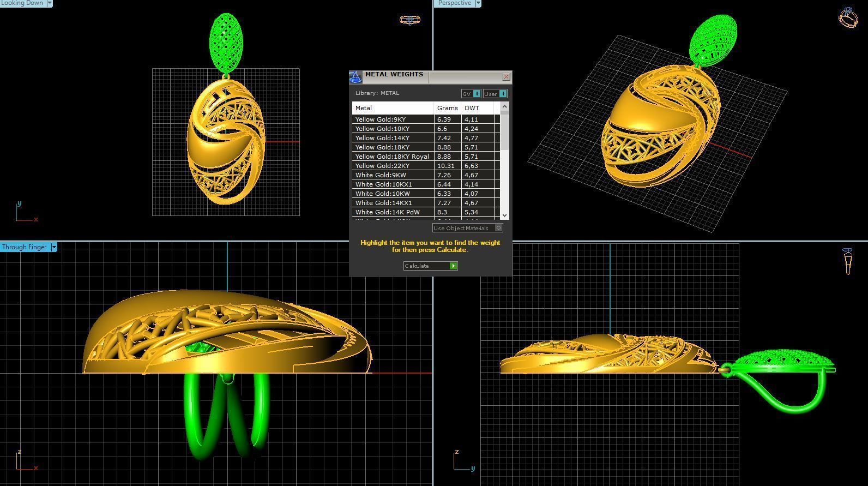The width and height of the screenshot is (868, 486).
Task: Click the Looking Down viewport label
Action: point(22,3)
